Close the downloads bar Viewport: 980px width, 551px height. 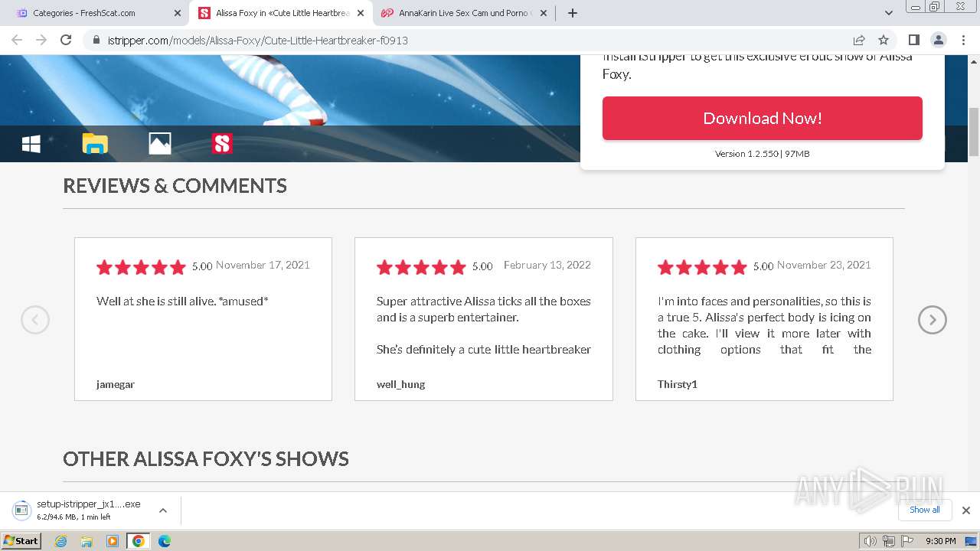(x=966, y=510)
